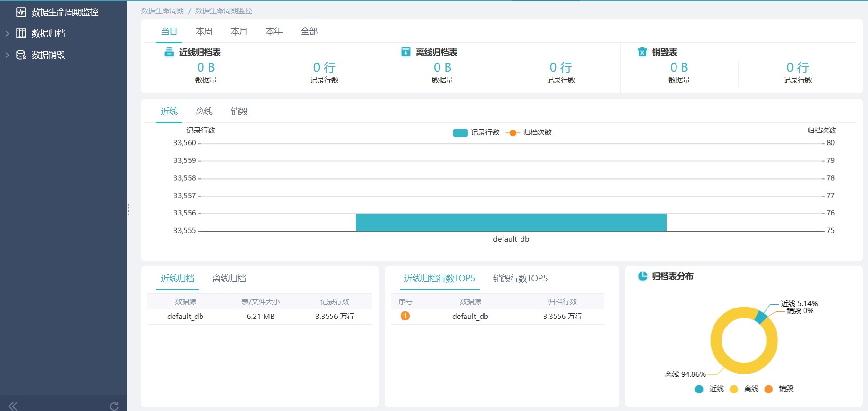
Task: Click the 记录行数 column header in 近线归档 table
Action: 335,302
